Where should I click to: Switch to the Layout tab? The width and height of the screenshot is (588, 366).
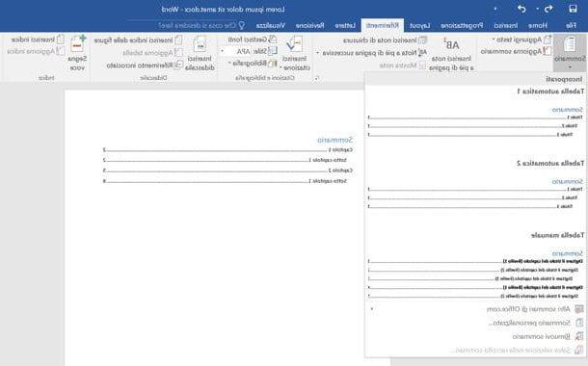point(420,25)
